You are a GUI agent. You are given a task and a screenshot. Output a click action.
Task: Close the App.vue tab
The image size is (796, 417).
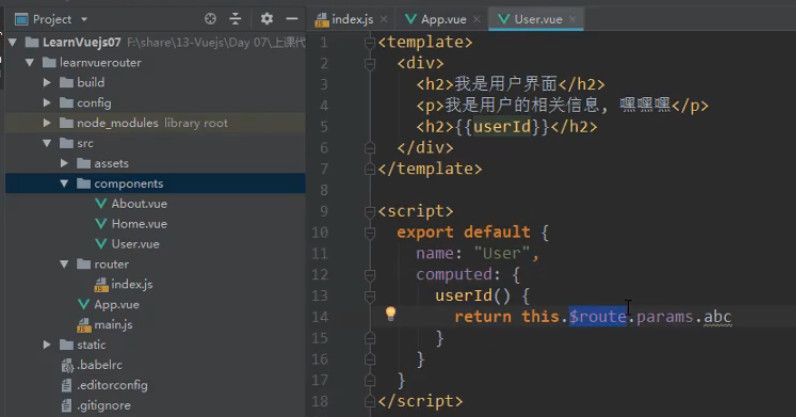click(477, 19)
